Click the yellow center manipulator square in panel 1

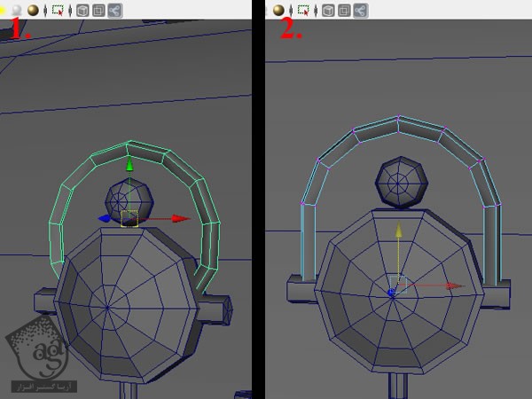pyautogui.click(x=129, y=218)
